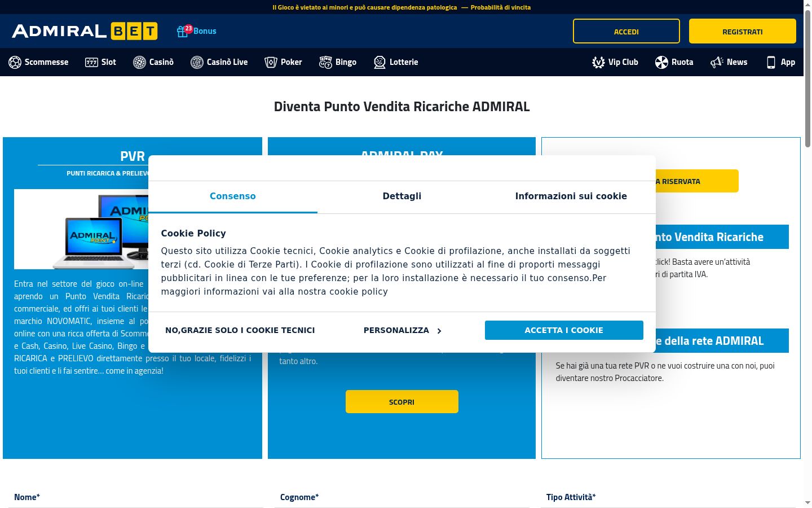The width and height of the screenshot is (812, 508).
Task: Switch to the Dettagli tab
Action: 402,196
